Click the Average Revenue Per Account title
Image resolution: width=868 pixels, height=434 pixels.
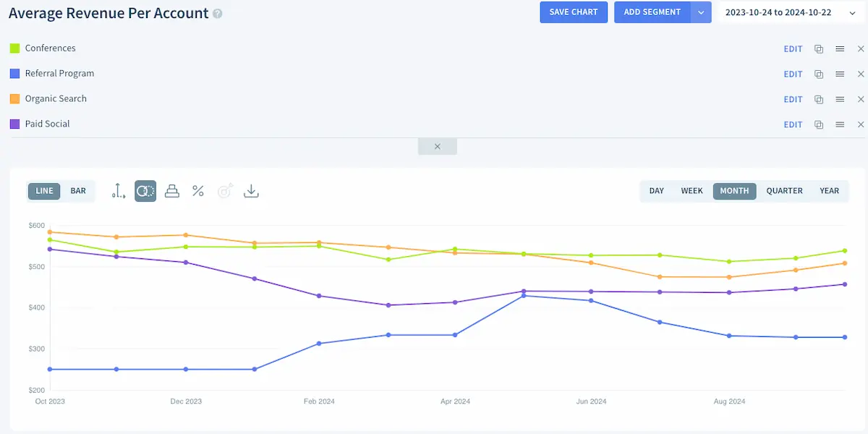[x=109, y=13]
